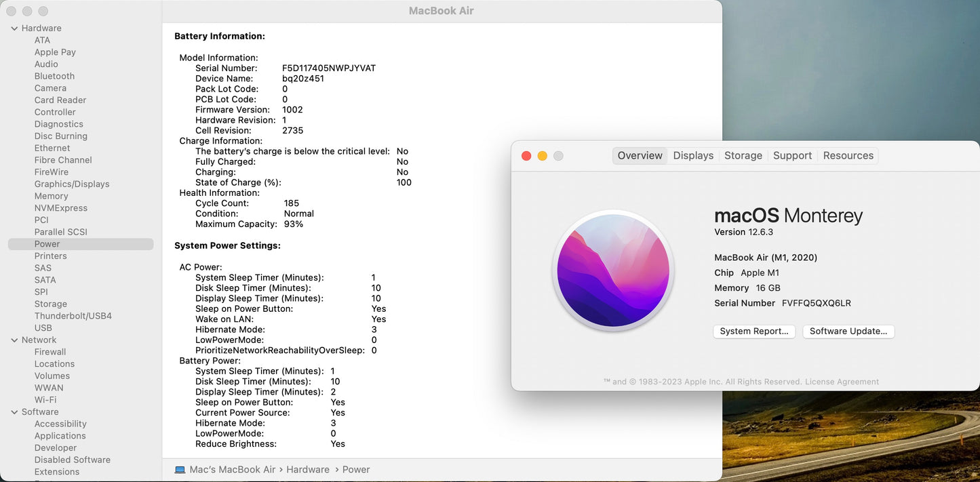The height and width of the screenshot is (482, 980).
Task: Select Graphics/Displays in the sidebar
Action: click(x=72, y=184)
